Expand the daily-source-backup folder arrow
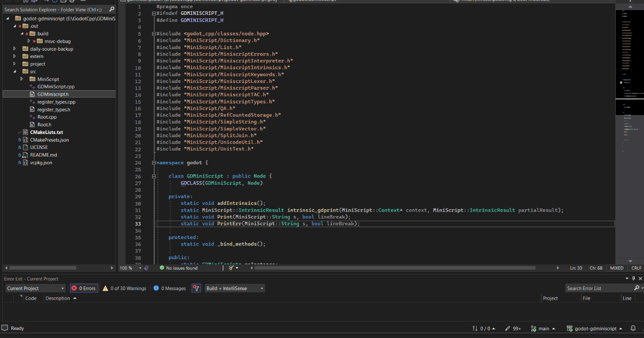This screenshot has height=338, width=644. tap(14, 49)
